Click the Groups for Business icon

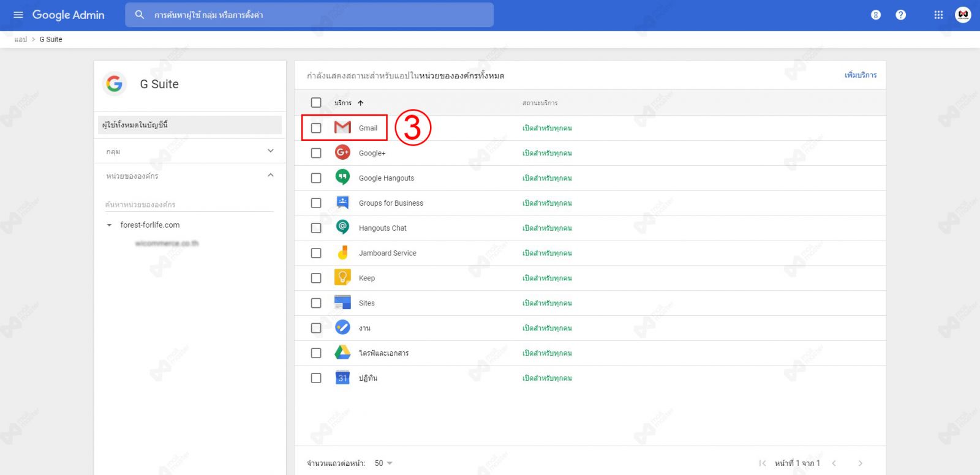point(342,202)
